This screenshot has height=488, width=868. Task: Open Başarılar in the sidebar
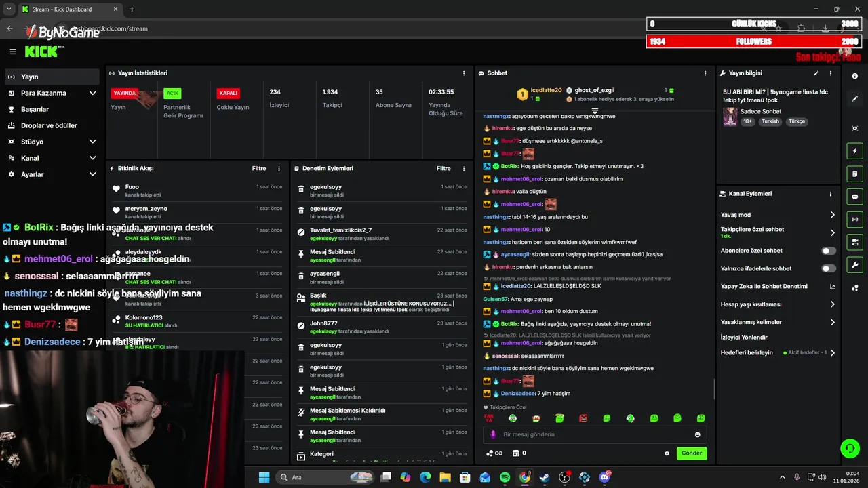pos(52,109)
